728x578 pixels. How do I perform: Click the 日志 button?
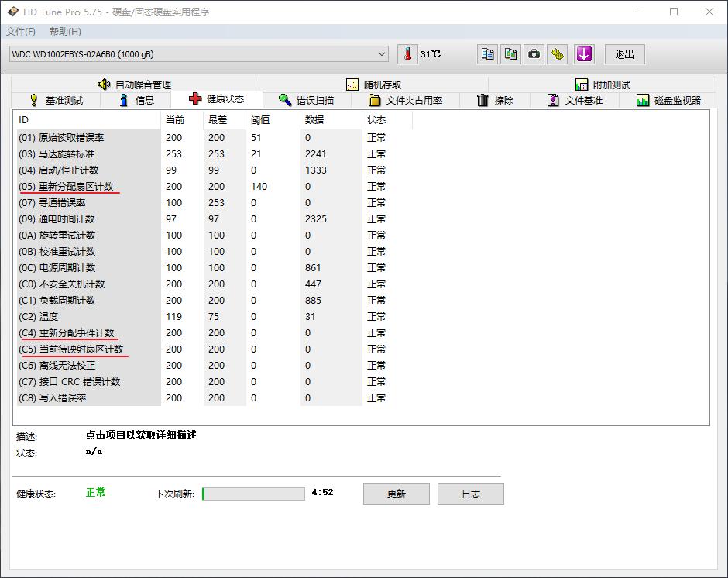(470, 494)
